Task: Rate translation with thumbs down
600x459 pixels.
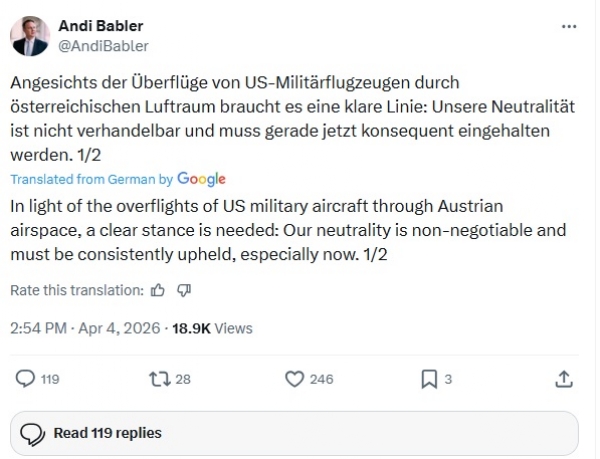Action: coord(183,290)
